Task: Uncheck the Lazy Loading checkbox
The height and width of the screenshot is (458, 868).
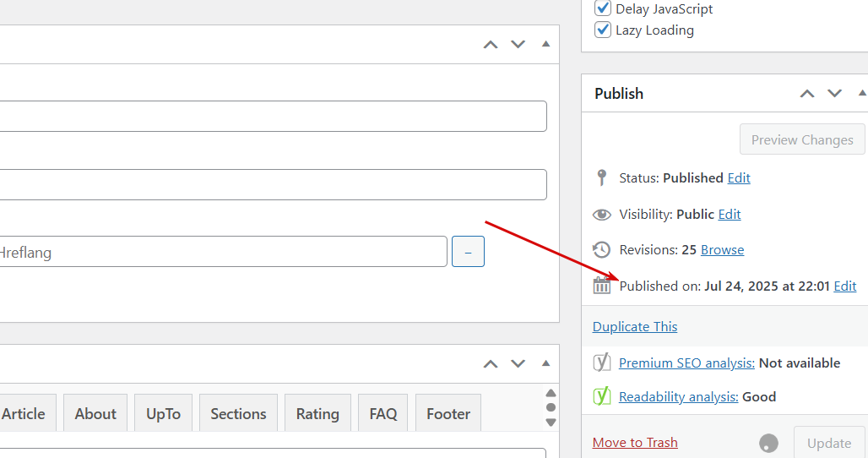Action: 602,30
